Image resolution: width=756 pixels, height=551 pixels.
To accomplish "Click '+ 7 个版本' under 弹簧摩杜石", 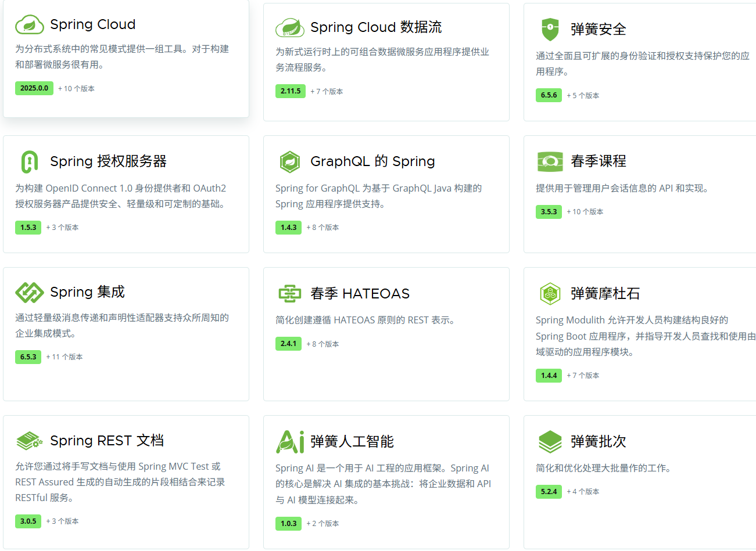I will pyautogui.click(x=583, y=376).
